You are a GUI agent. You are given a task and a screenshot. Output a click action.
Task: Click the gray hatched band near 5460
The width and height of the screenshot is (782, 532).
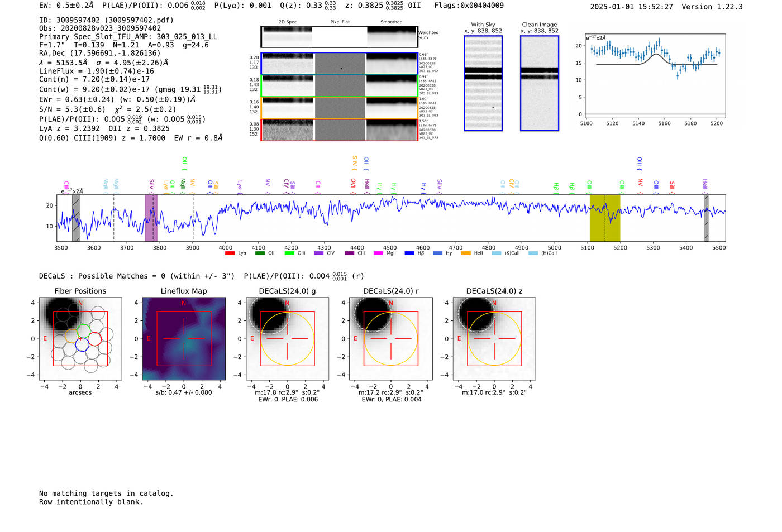click(x=707, y=218)
